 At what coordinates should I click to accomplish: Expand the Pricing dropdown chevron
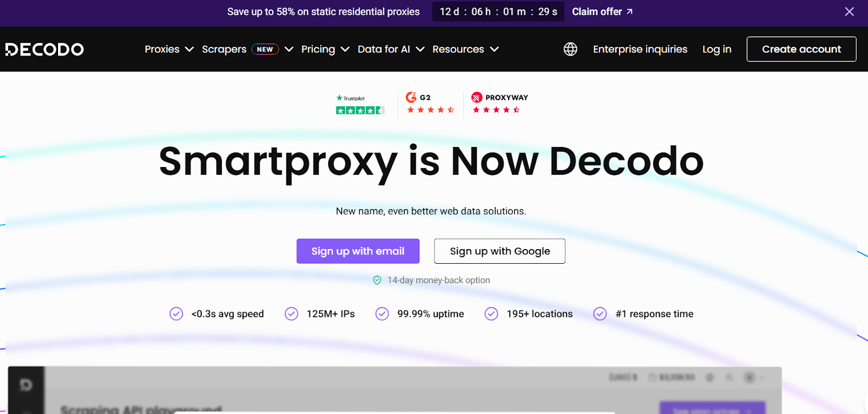click(345, 49)
